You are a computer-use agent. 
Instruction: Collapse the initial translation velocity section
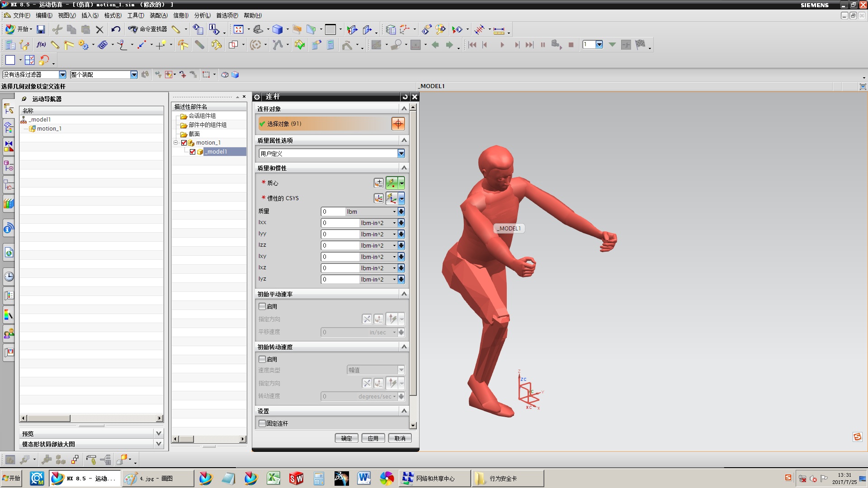click(404, 294)
